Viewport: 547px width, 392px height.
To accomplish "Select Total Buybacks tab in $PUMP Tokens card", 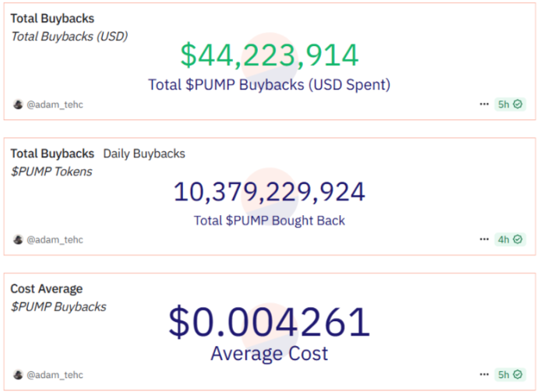I will [x=52, y=154].
